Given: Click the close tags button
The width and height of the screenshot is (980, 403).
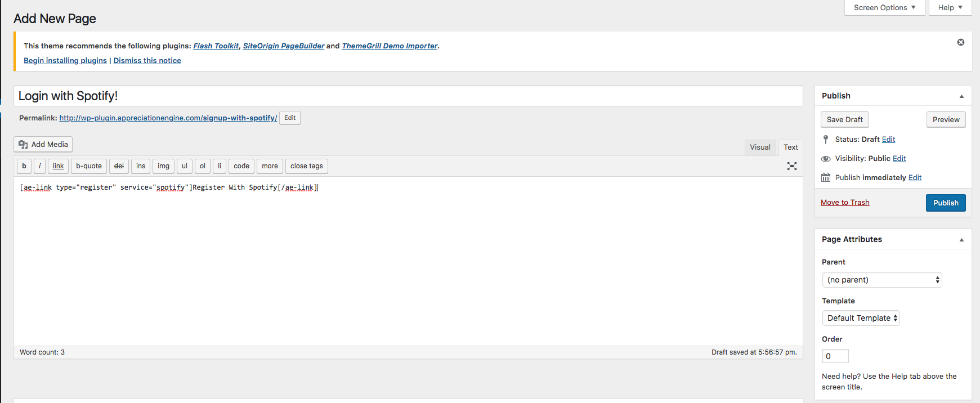Looking at the screenshot, I should pyautogui.click(x=307, y=166).
